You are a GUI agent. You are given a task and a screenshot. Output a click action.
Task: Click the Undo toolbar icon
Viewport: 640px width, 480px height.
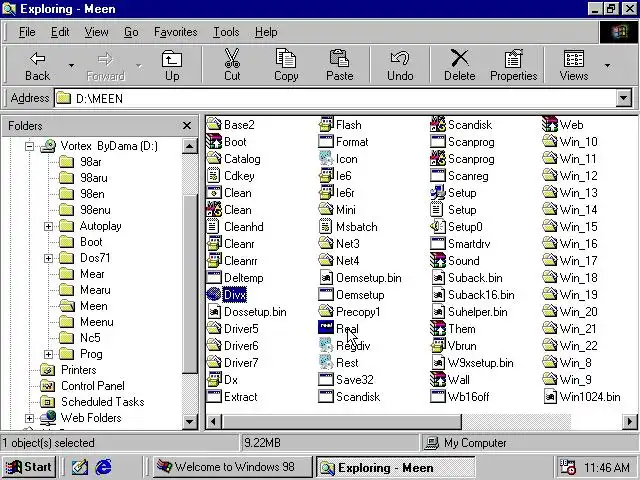(400, 58)
